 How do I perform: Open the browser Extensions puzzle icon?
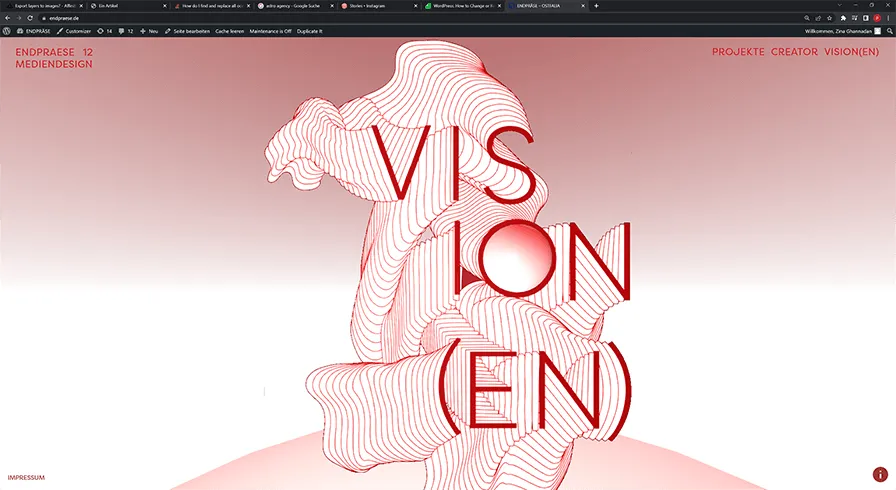[x=842, y=18]
